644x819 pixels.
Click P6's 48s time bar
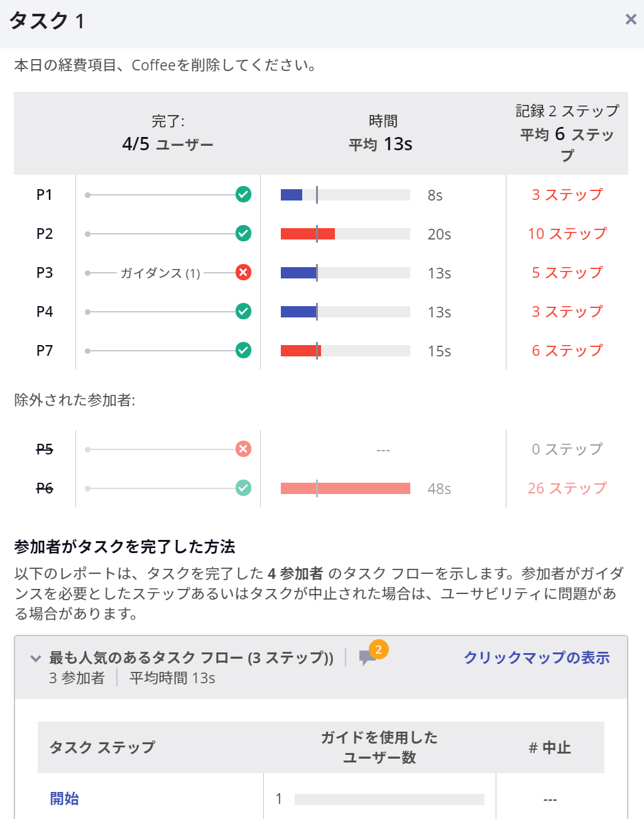point(345,488)
